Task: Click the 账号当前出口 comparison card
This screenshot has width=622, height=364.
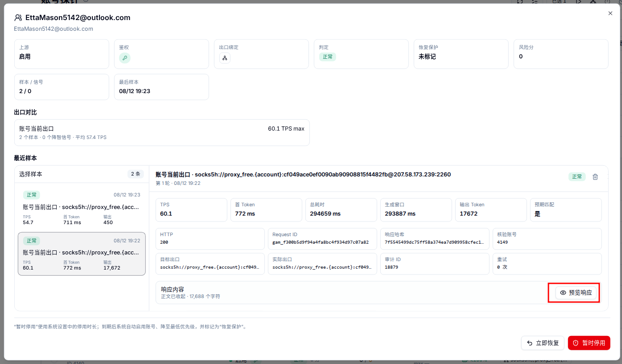Action: pos(162,132)
